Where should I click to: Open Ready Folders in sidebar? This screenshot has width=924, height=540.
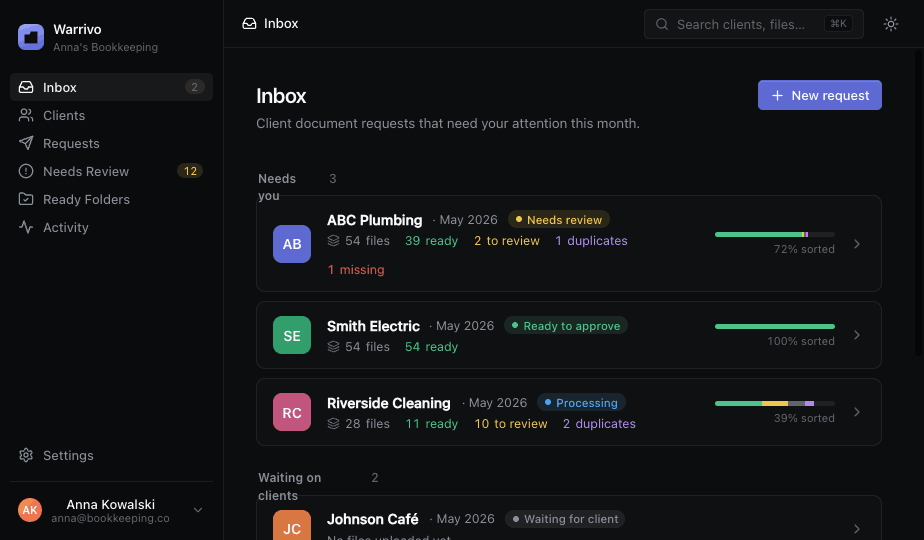tap(111, 199)
